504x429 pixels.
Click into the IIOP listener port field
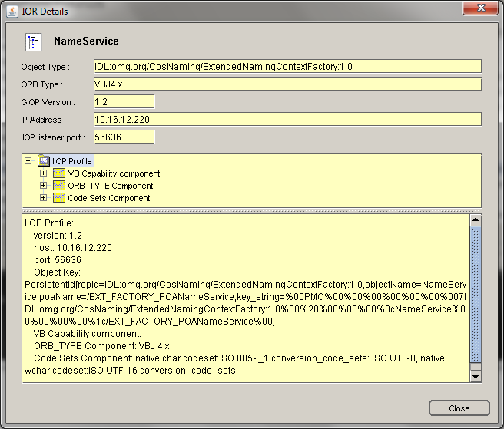(124, 137)
